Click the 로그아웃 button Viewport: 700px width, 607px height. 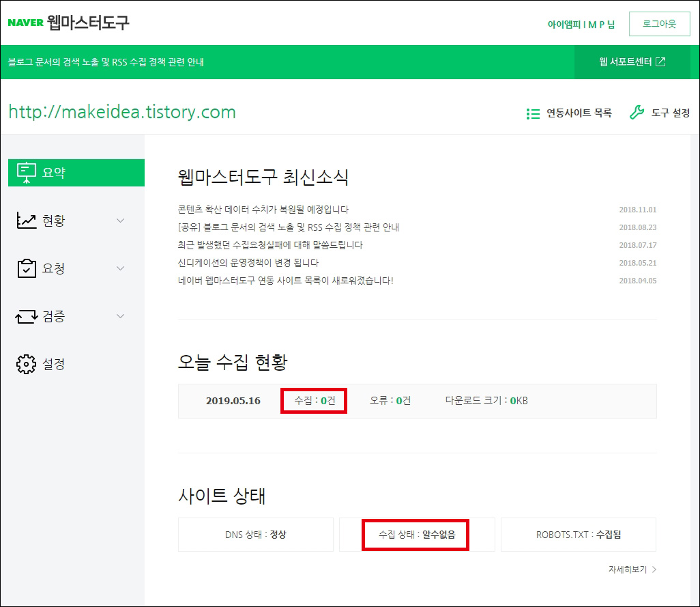click(659, 24)
